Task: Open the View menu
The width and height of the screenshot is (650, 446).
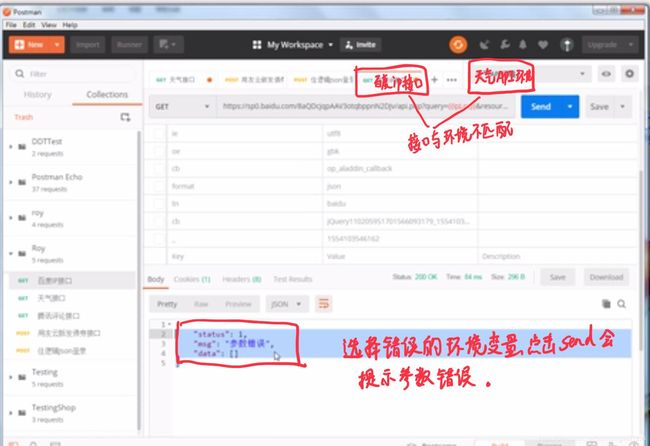Action: (x=49, y=25)
